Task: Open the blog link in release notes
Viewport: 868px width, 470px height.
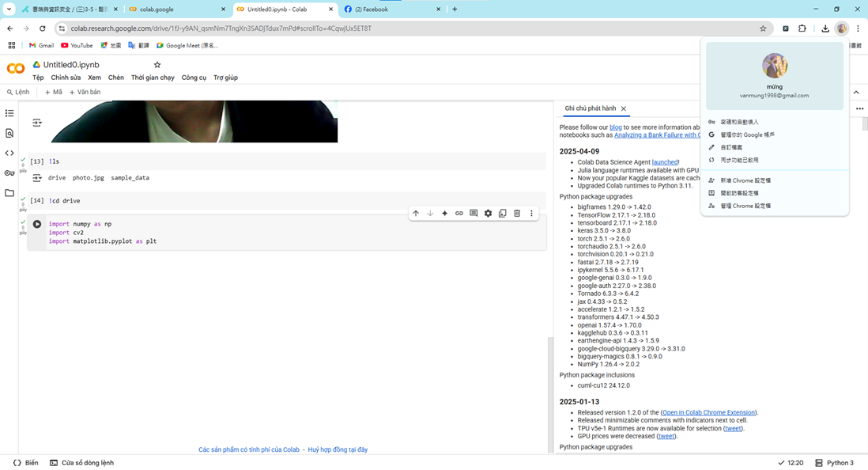Action: tap(615, 127)
